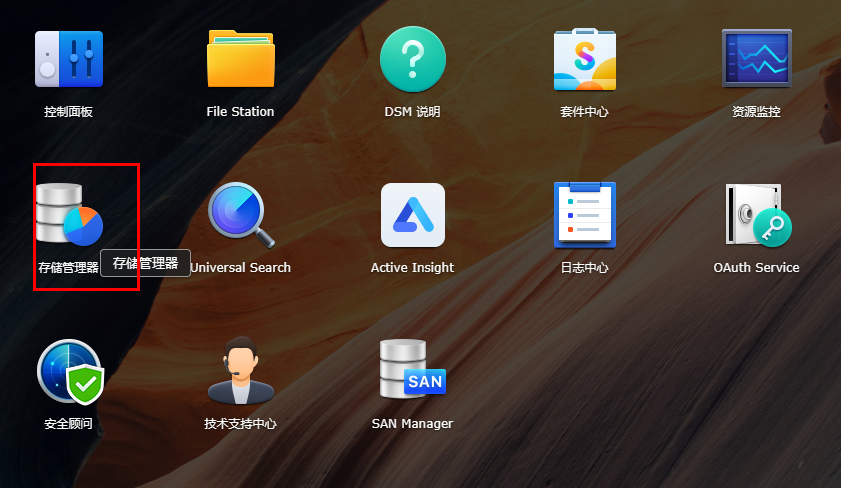This screenshot has width=841, height=488.
Task: Launch 资源监控 resource monitor icon
Action: 756,58
